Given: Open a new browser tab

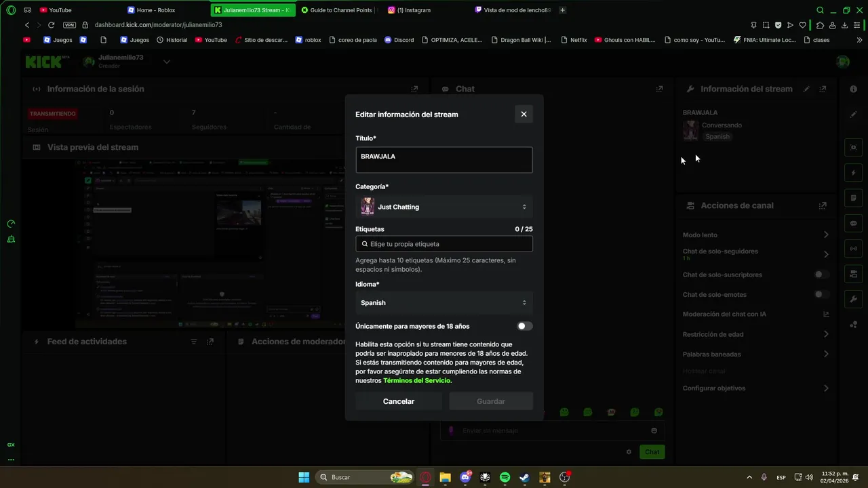Looking at the screenshot, I should point(562,10).
